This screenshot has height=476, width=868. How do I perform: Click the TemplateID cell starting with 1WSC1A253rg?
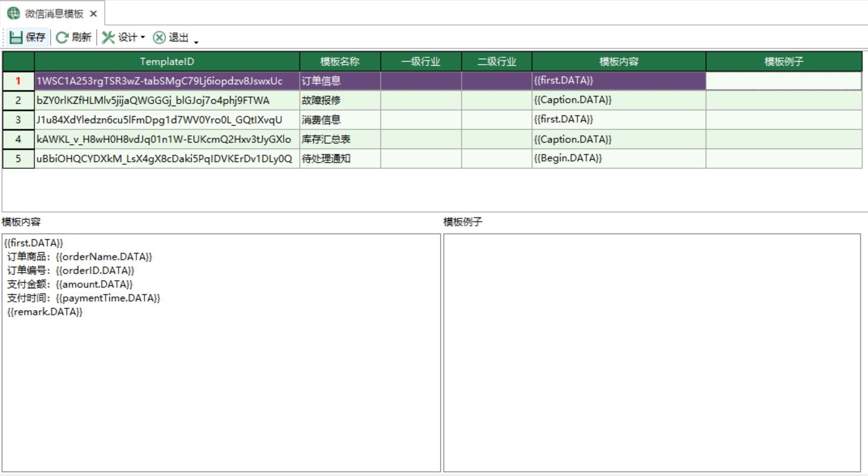click(x=167, y=81)
